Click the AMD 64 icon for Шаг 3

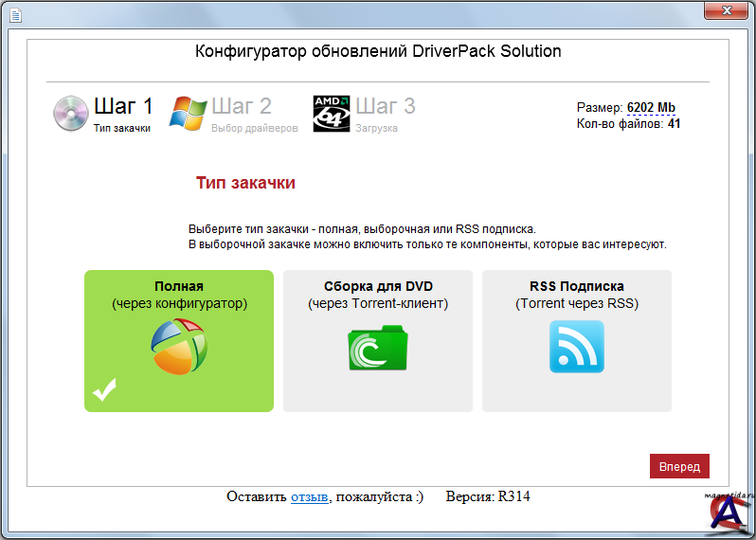pyautogui.click(x=332, y=114)
